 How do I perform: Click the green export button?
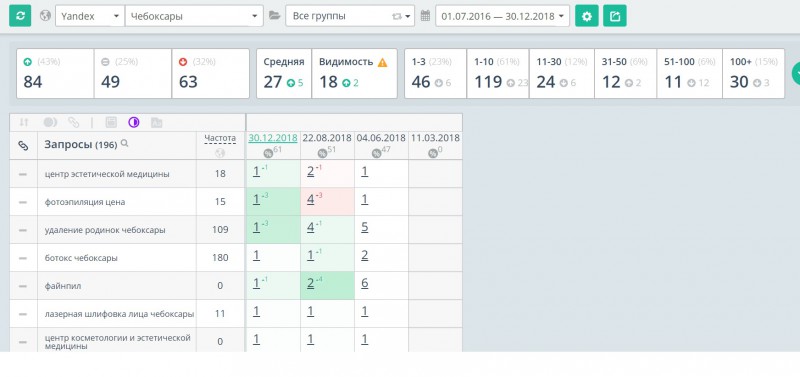tap(615, 16)
